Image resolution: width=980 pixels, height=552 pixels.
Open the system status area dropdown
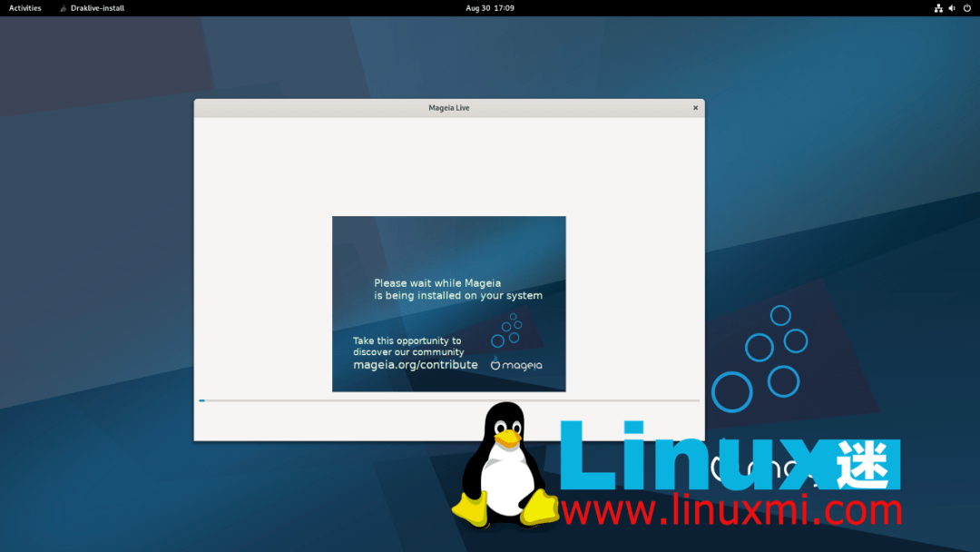(952, 8)
